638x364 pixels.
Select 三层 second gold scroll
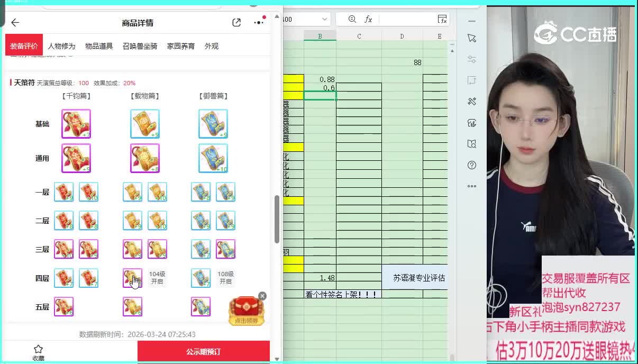(x=157, y=249)
